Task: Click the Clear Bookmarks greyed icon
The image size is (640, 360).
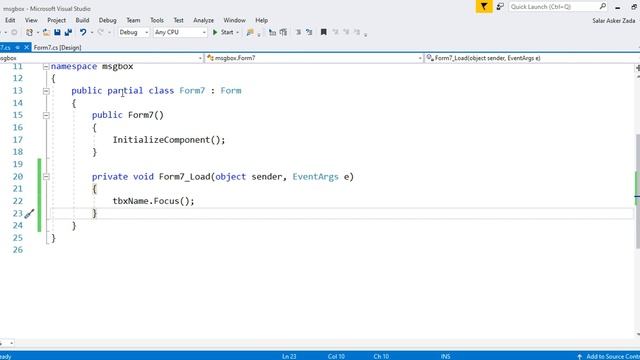Action: (x=357, y=32)
